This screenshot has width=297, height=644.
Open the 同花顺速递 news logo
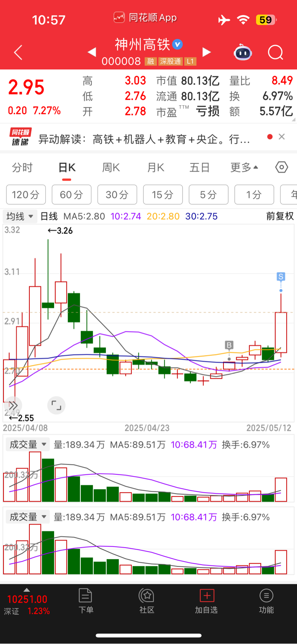20,137
